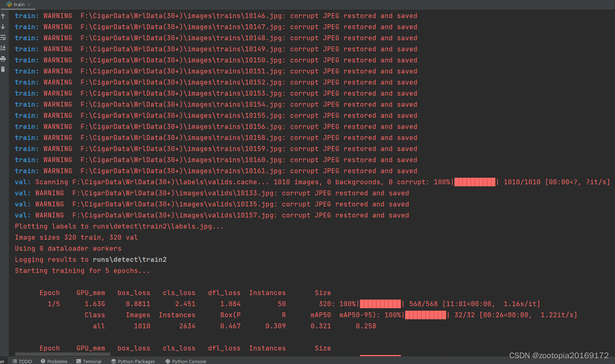This screenshot has height=364, width=615.
Task: Click the 10161.jpg train warning line
Action: [216, 171]
